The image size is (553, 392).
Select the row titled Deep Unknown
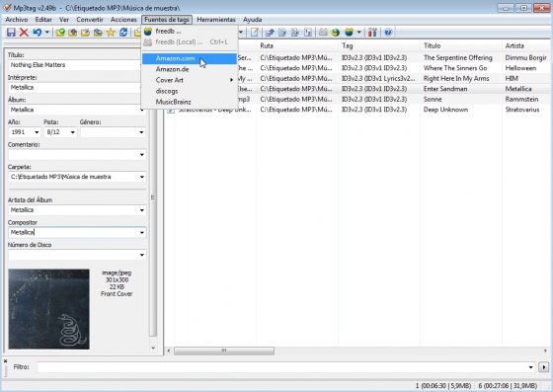click(357, 110)
